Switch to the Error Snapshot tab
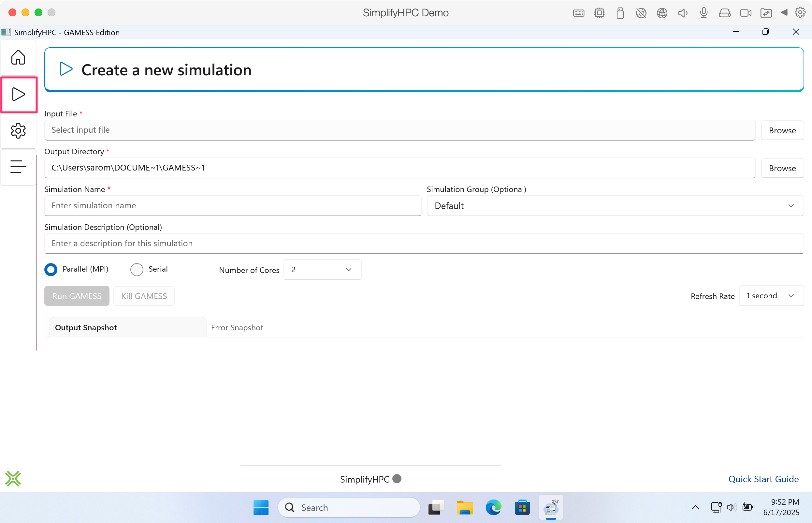 (x=237, y=328)
